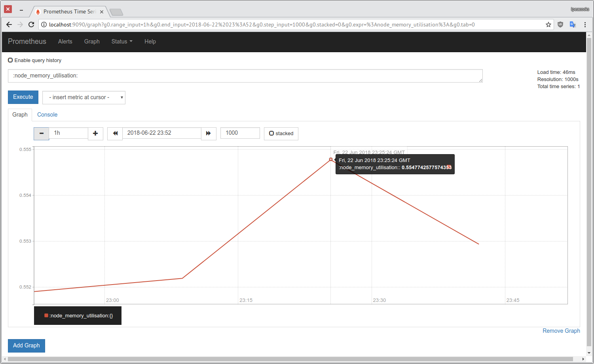Image resolution: width=594 pixels, height=364 pixels.
Task: Focus the end time input field
Action: coord(162,133)
